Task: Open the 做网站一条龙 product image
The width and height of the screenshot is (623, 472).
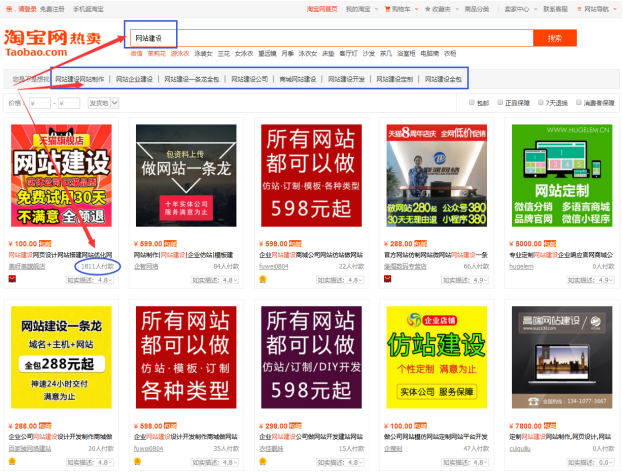Action: coord(186,175)
